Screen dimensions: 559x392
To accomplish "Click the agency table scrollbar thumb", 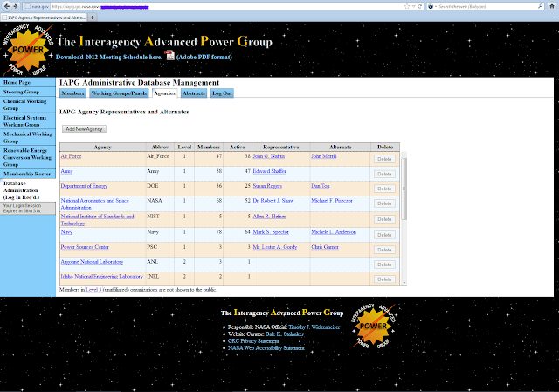I will pyautogui.click(x=404, y=189).
